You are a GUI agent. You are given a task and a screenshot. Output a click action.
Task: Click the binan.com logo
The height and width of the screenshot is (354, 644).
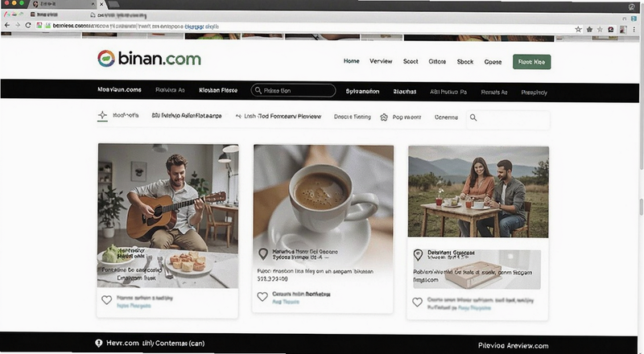click(149, 58)
